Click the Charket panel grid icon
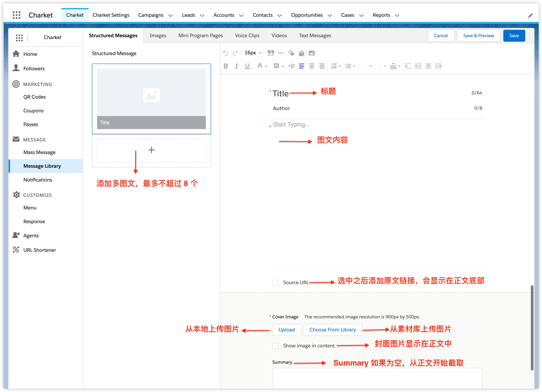542x392 pixels. pyautogui.click(x=19, y=37)
